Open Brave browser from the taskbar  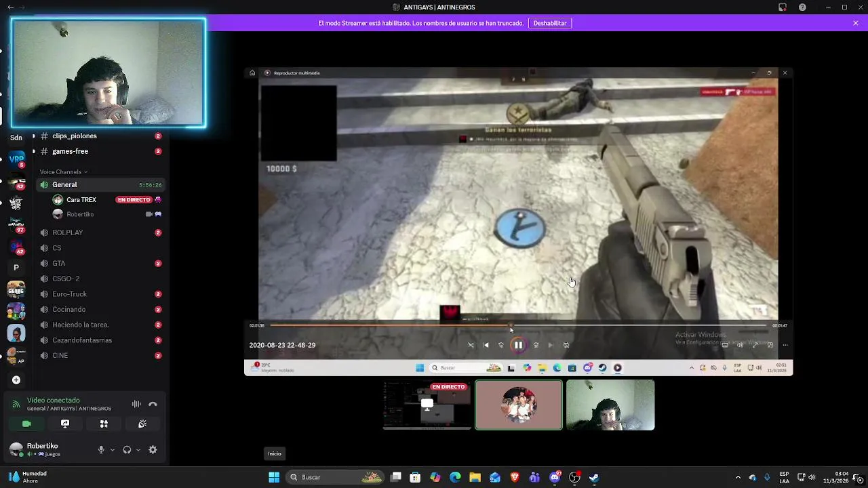515,477
